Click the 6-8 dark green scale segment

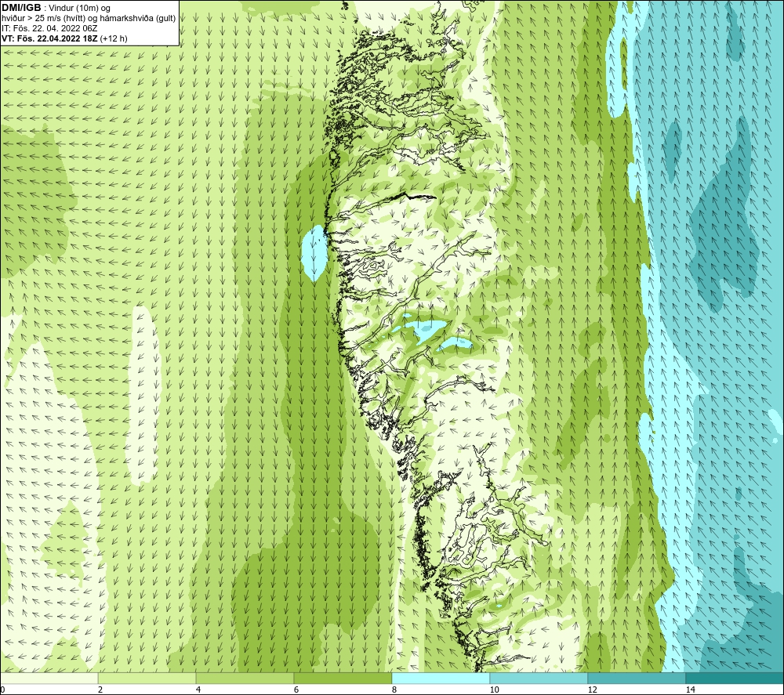343,679
